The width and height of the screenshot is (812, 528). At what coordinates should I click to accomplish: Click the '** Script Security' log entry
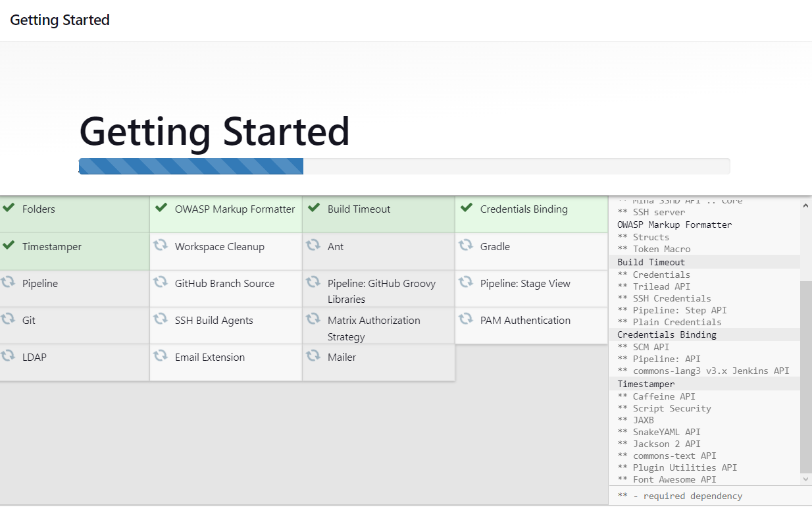tap(665, 408)
